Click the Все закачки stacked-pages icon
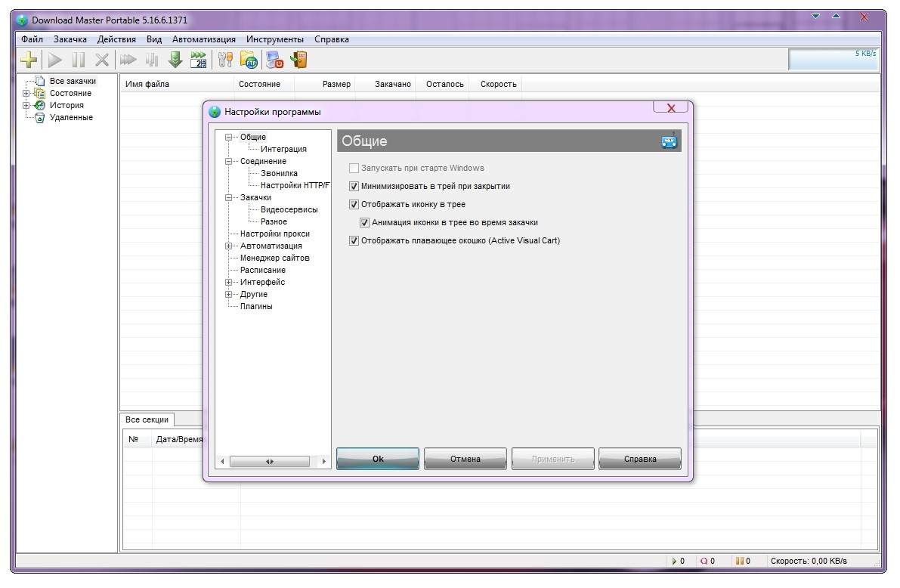Image resolution: width=900 pixels, height=588 pixels. (39, 81)
